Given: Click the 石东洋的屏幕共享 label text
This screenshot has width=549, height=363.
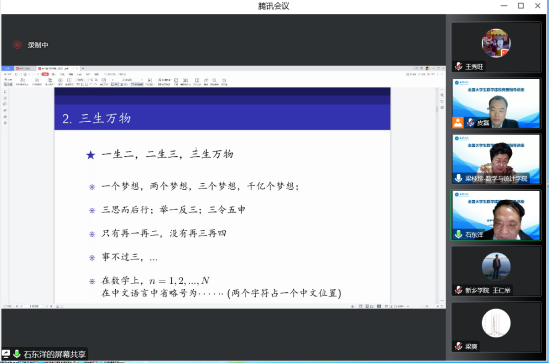Looking at the screenshot, I should 55,354.
